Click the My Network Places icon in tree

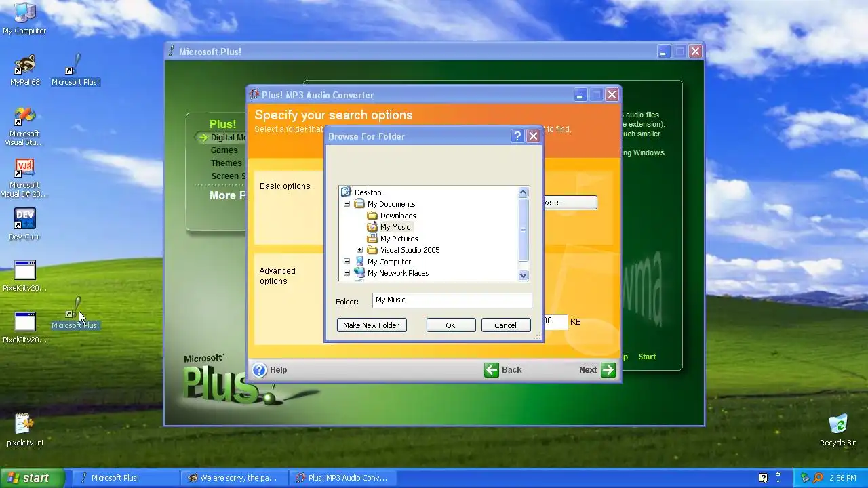coord(359,273)
